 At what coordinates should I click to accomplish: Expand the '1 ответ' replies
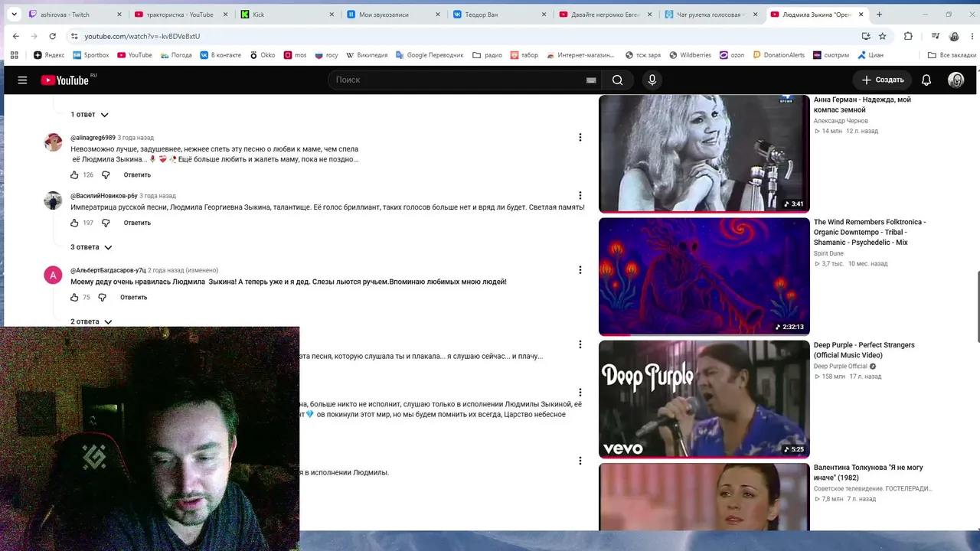[x=90, y=115]
